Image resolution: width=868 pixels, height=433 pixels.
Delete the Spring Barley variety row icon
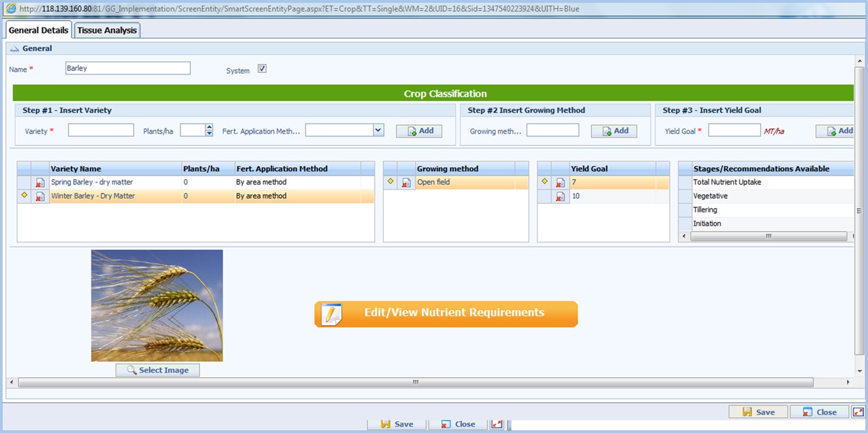coord(40,183)
